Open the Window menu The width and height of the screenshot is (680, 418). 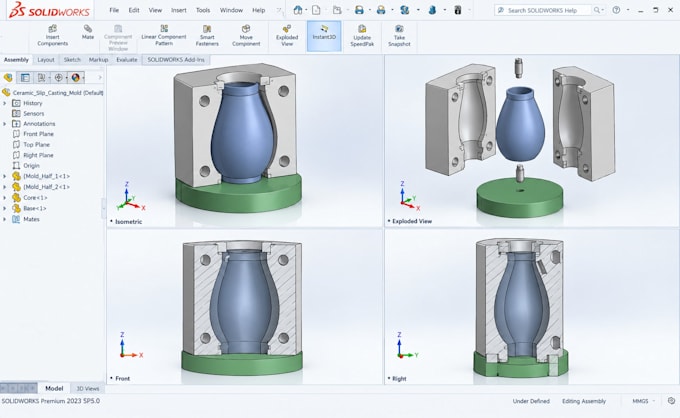(x=231, y=10)
